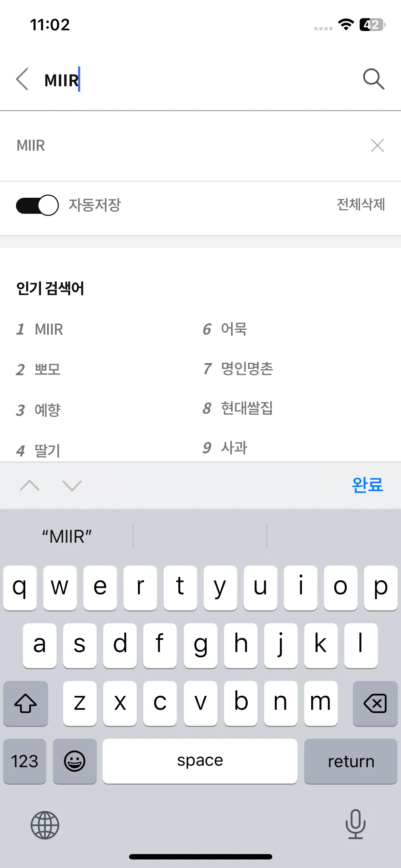Tap the globe language switch icon

[45, 825]
